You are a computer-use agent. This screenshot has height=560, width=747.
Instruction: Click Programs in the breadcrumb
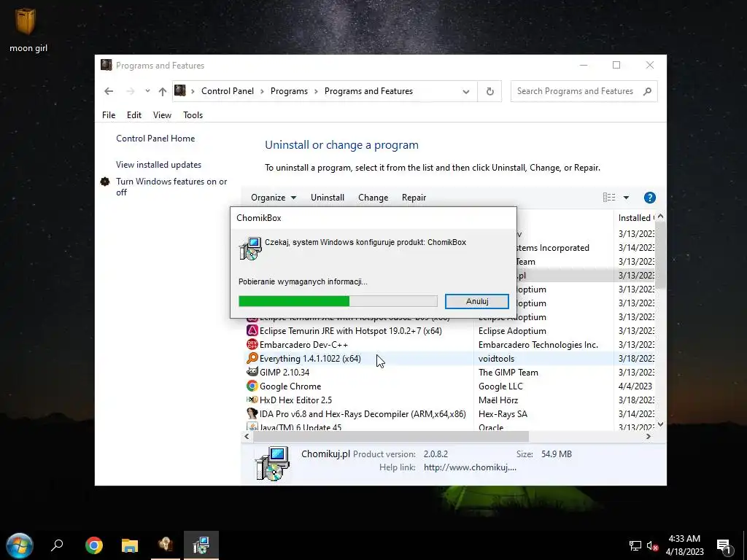coord(289,91)
